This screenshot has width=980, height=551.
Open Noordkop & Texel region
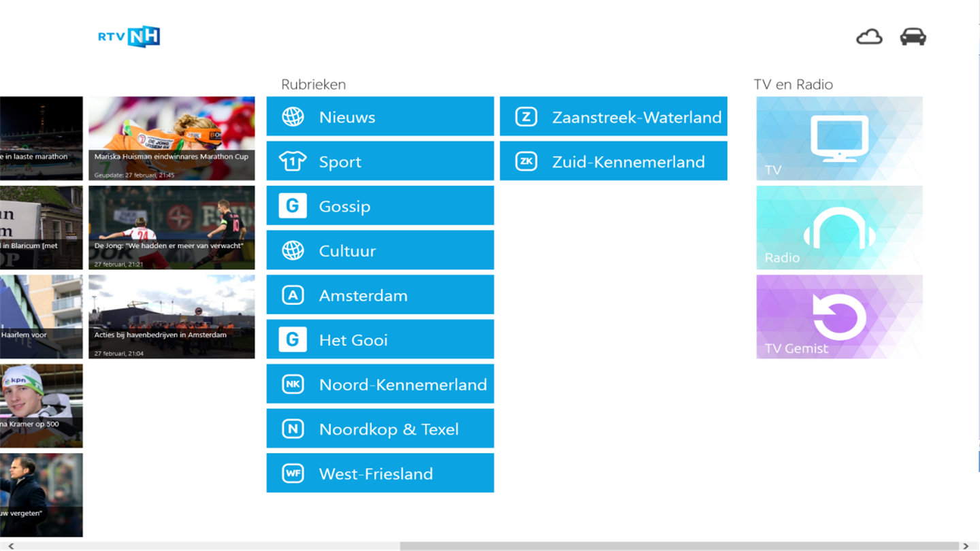[x=380, y=429]
